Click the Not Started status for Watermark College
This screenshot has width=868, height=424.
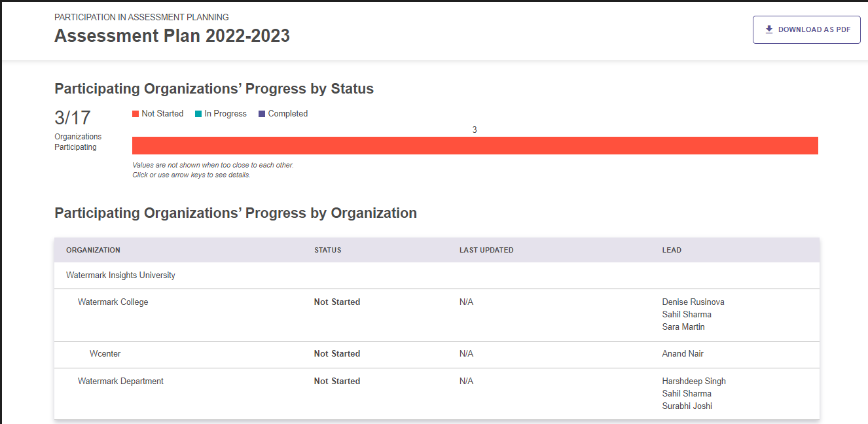click(337, 302)
